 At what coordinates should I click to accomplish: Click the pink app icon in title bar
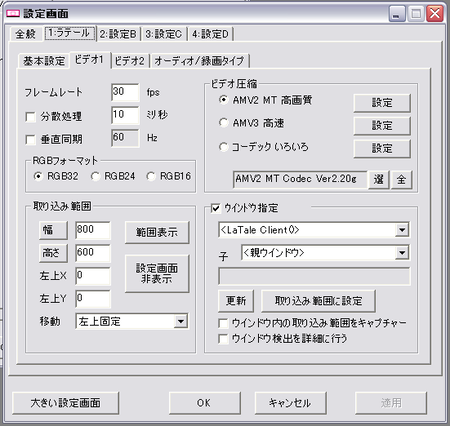click(13, 13)
